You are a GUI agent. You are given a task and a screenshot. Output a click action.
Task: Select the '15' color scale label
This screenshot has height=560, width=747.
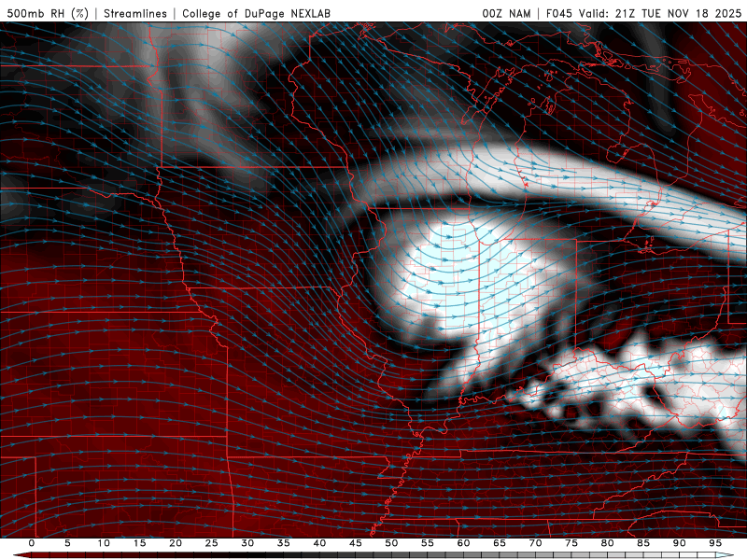[x=139, y=543]
